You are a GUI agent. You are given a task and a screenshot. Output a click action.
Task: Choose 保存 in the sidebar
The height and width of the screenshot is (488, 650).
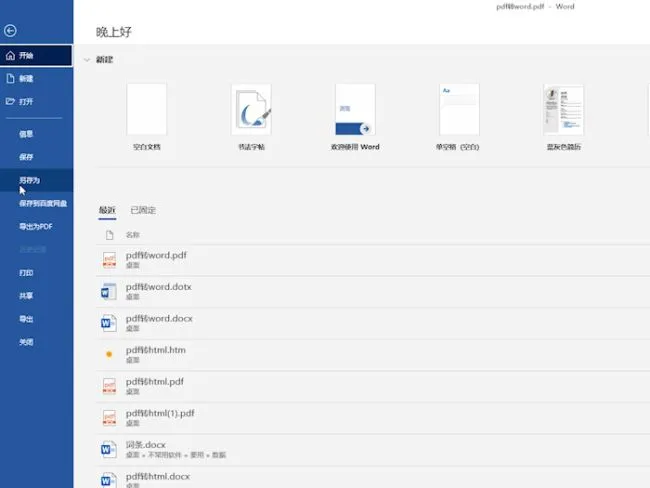[36, 157]
